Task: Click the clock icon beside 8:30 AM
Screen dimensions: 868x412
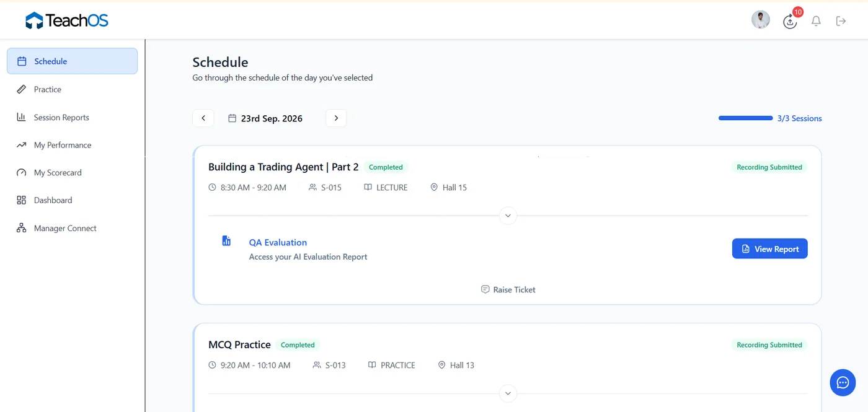Action: [213, 187]
